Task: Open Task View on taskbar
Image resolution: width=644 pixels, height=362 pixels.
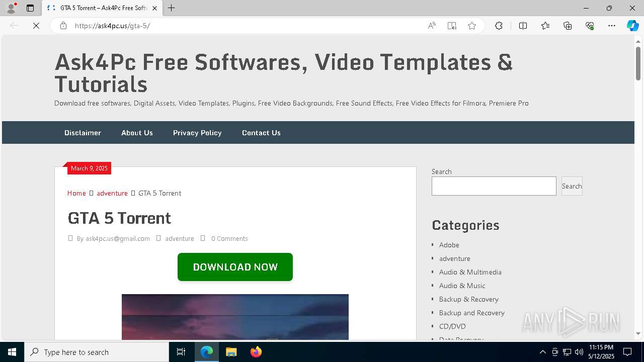Action: (x=181, y=352)
